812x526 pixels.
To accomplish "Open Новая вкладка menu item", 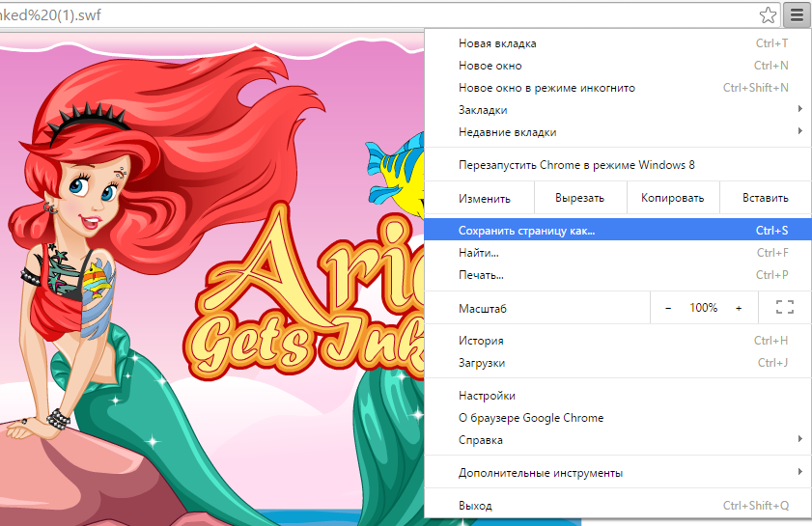I will coord(618,43).
